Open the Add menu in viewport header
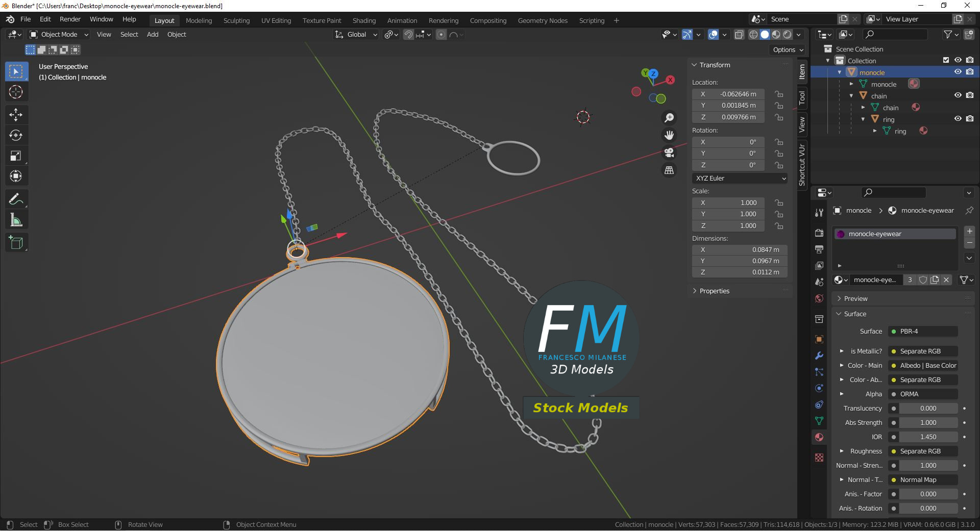 [153, 35]
